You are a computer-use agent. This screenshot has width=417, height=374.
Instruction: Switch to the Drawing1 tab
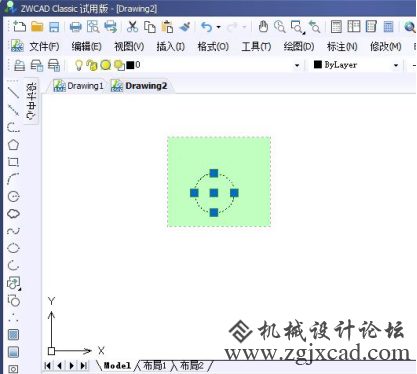79,86
